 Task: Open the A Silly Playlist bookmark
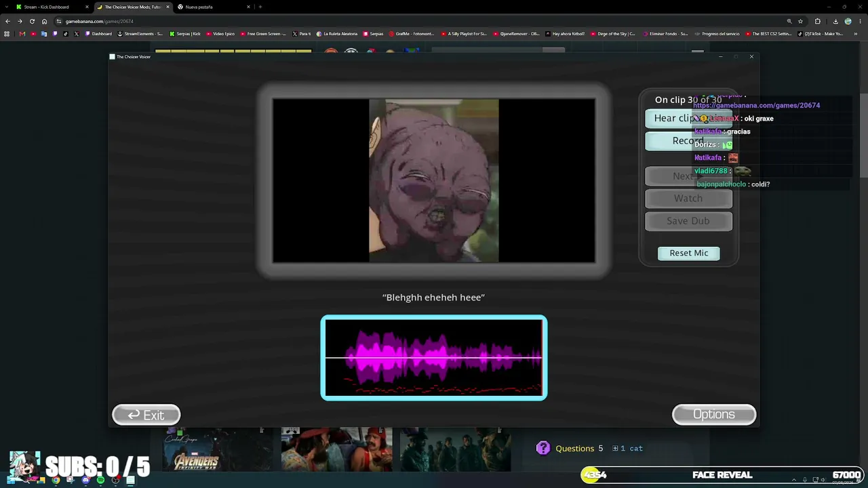[x=463, y=34]
